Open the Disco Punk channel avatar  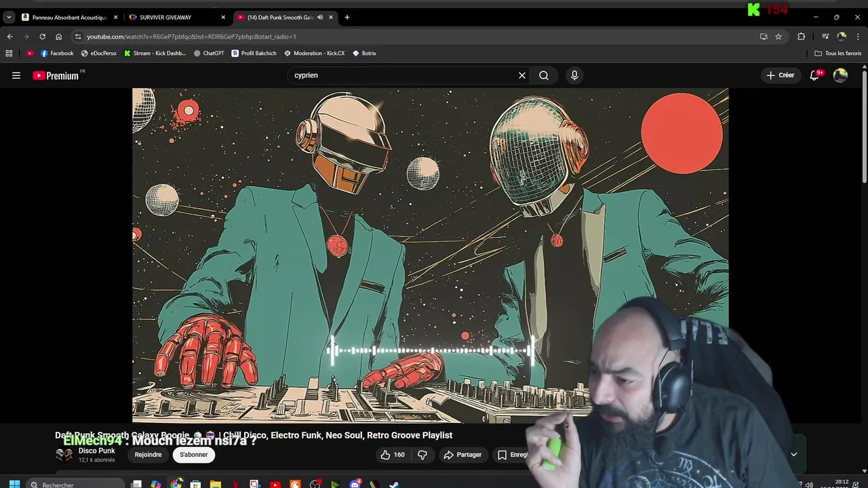pyautogui.click(x=64, y=455)
